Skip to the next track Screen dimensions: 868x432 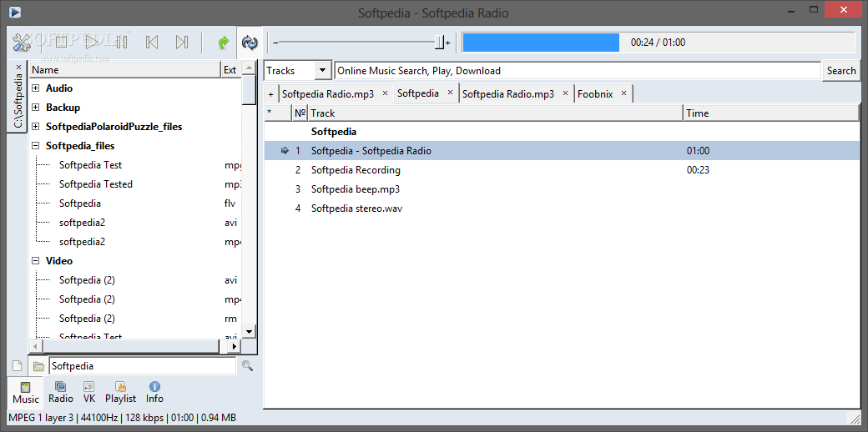point(182,42)
